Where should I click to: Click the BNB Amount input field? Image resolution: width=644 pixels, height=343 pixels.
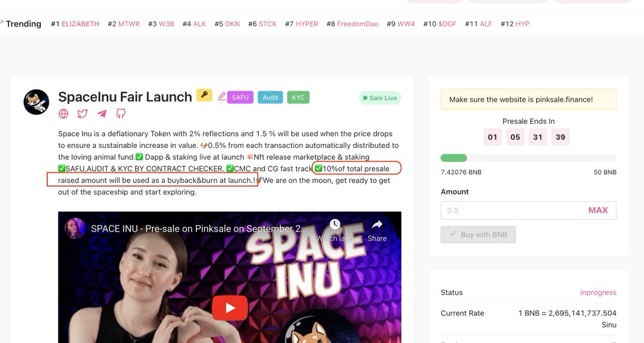(529, 211)
